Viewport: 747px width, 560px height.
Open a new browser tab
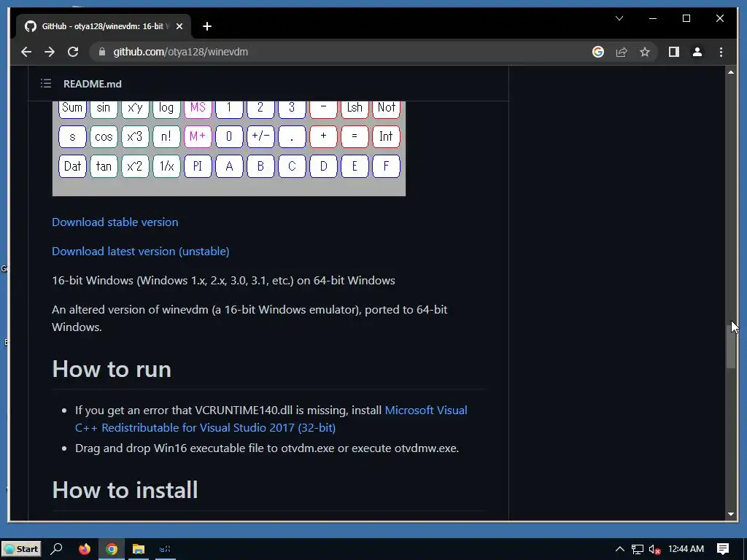206,26
